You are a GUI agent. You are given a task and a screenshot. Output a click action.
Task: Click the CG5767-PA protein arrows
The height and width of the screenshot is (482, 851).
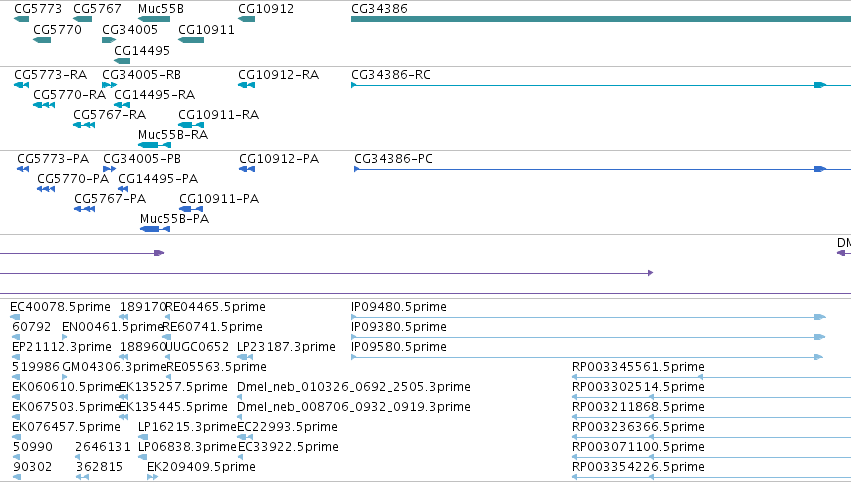point(85,209)
